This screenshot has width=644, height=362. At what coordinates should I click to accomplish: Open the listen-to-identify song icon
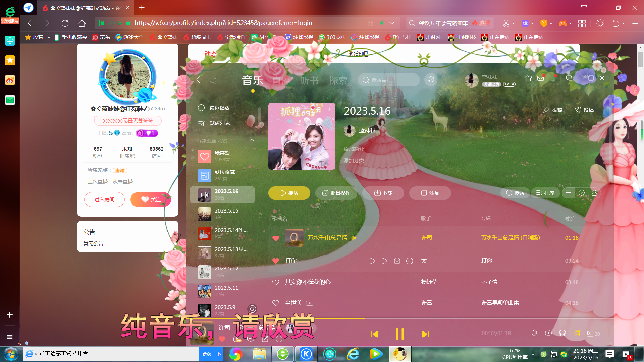click(431, 80)
